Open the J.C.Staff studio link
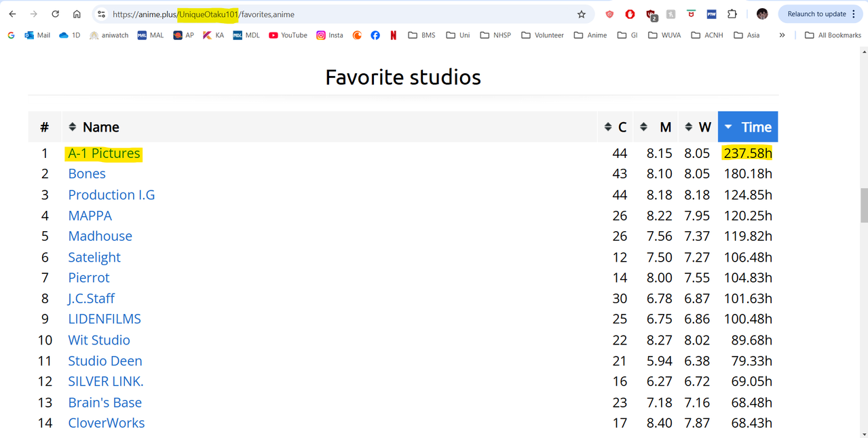868x438 pixels. coord(91,298)
